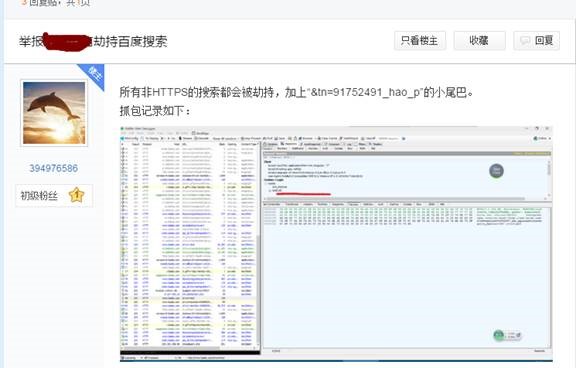Open user profile 394976586
Viewport: 576px width, 368px height.
tap(54, 168)
